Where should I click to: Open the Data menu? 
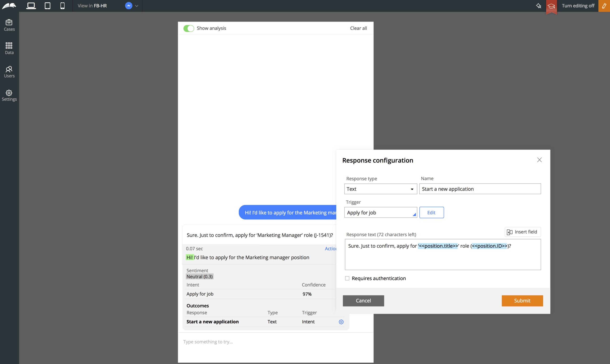pyautogui.click(x=9, y=48)
